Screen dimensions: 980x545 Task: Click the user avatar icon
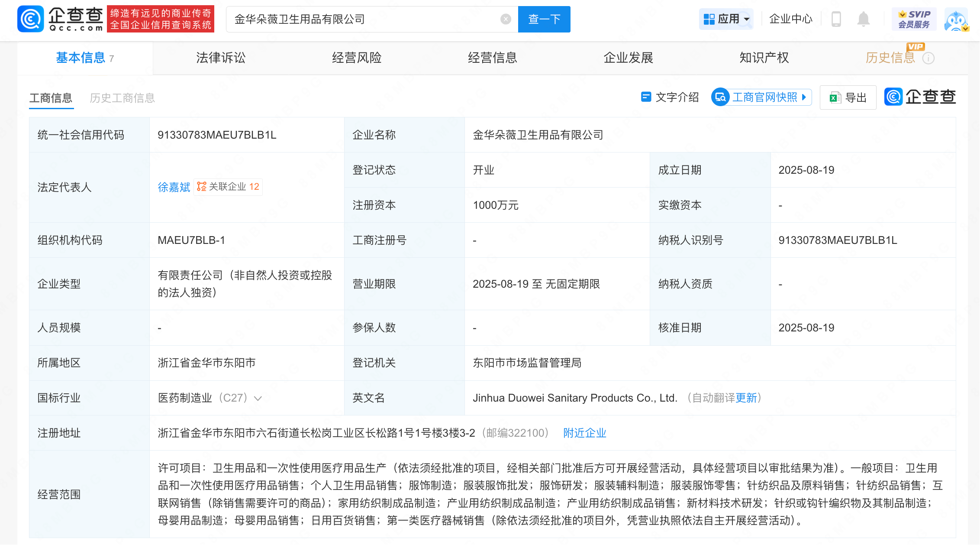tap(956, 20)
